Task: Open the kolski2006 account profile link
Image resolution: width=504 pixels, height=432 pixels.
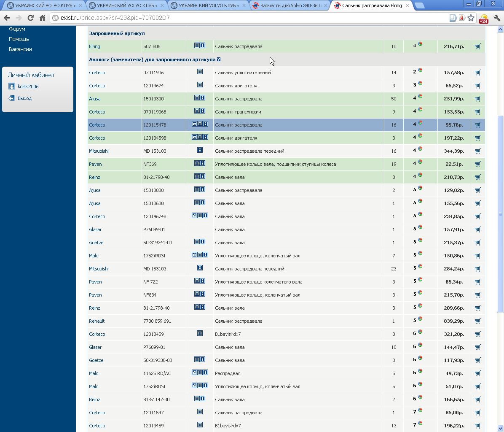Action: (28, 86)
